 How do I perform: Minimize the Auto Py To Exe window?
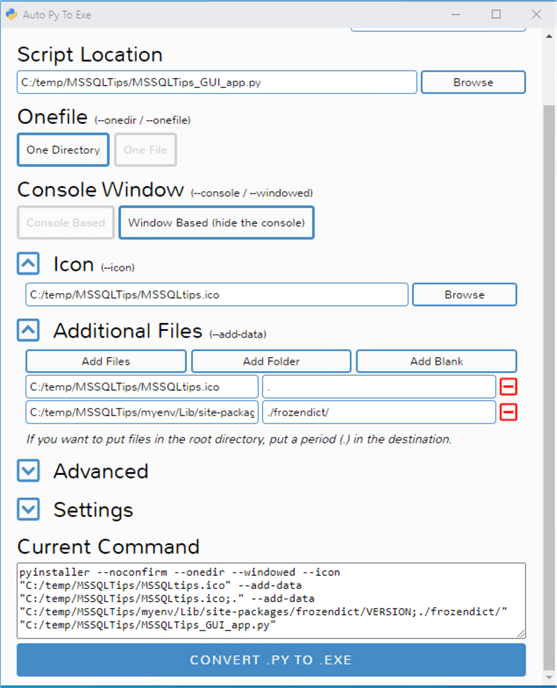(456, 14)
